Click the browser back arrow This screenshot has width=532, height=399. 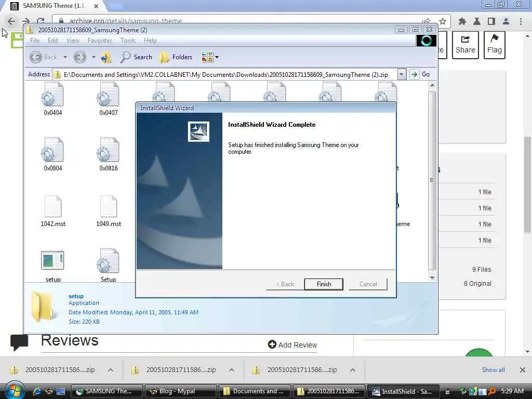11,21
